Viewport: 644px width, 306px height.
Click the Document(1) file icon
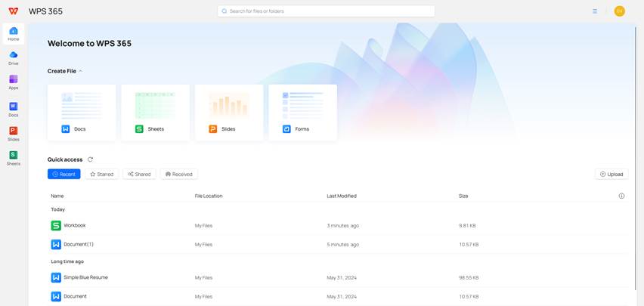[56, 244]
